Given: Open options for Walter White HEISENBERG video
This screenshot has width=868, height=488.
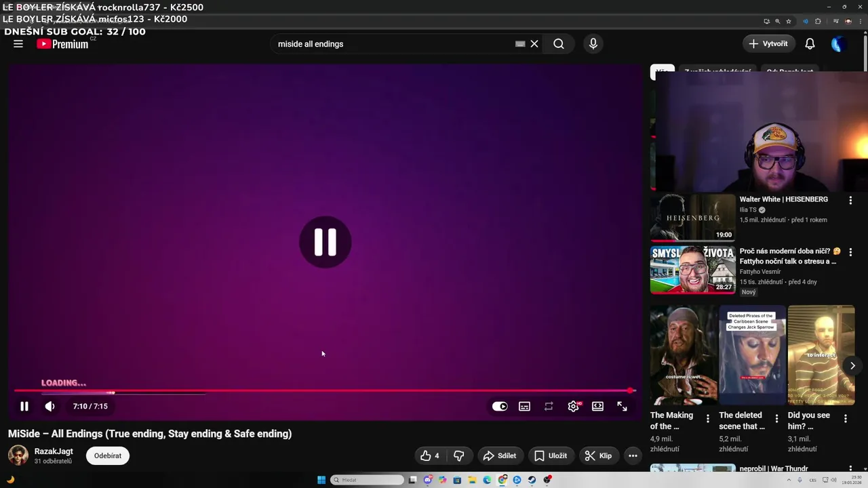Looking at the screenshot, I should [x=850, y=201].
